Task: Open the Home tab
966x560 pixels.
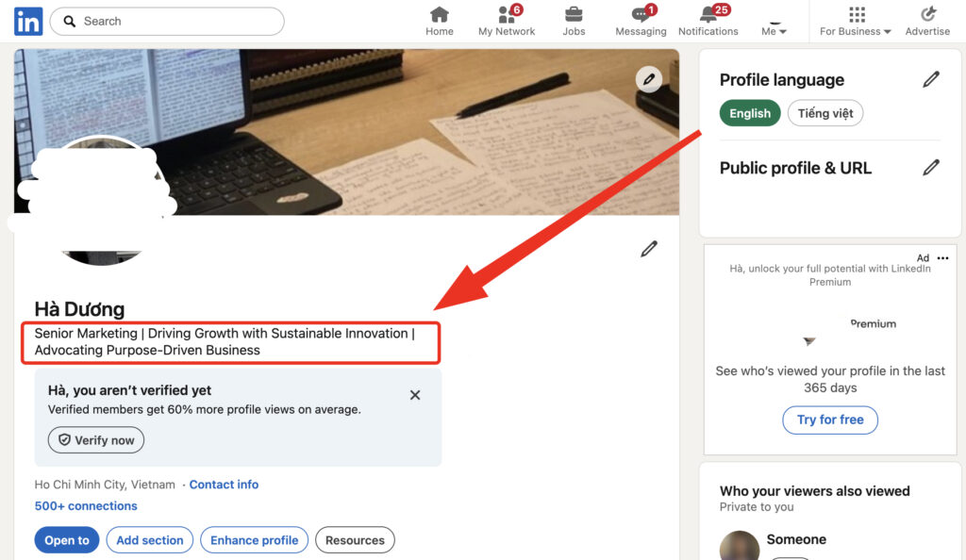Action: (x=440, y=22)
